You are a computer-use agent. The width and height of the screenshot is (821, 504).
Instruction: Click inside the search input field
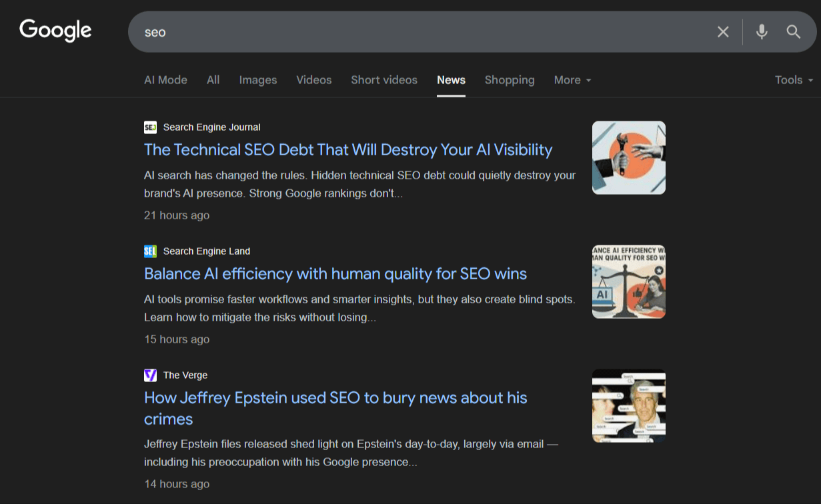click(400, 31)
